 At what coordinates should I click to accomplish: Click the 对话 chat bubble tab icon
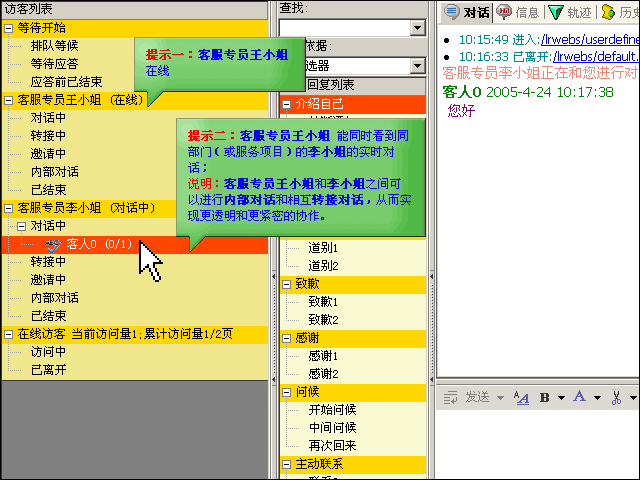pyautogui.click(x=452, y=12)
